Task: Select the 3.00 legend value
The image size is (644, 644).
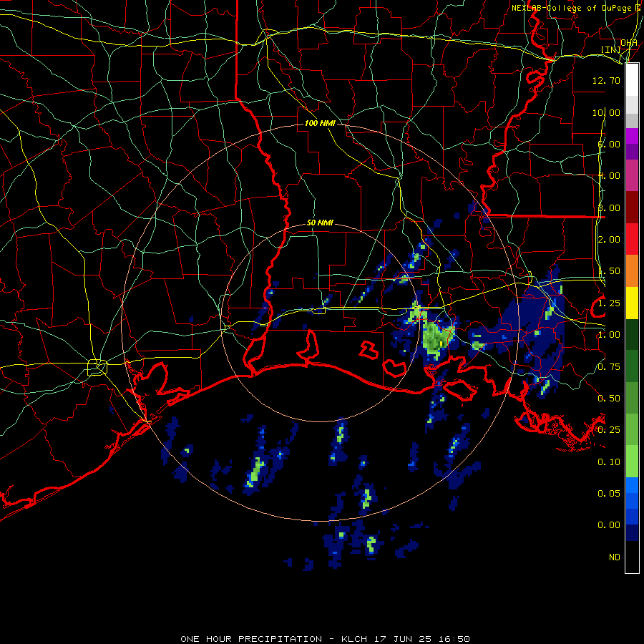Action: [609, 208]
